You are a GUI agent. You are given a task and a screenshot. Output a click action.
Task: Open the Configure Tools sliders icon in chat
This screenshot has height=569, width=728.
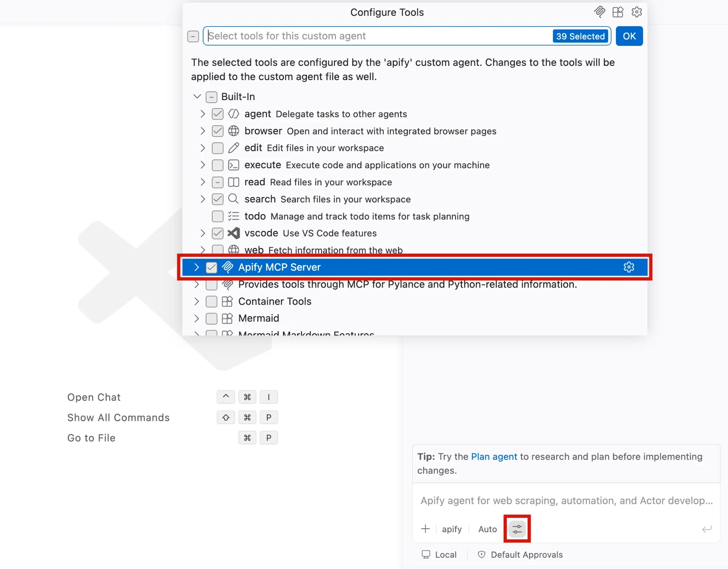(x=517, y=529)
